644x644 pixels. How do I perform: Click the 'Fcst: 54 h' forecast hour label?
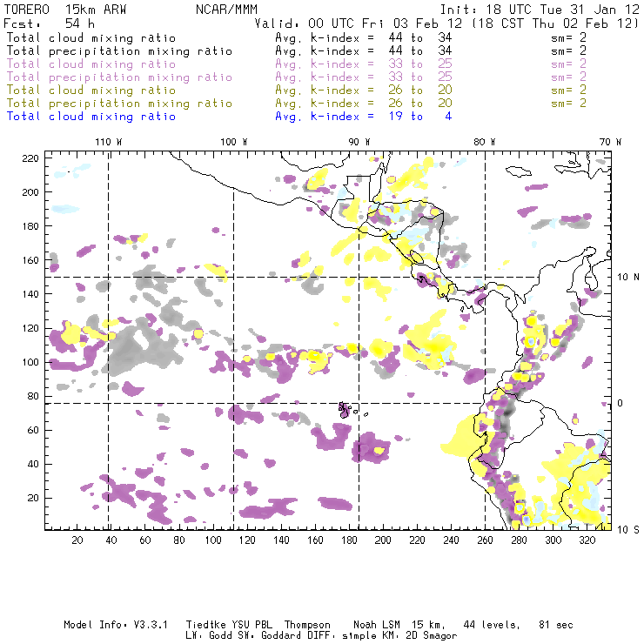point(49,23)
